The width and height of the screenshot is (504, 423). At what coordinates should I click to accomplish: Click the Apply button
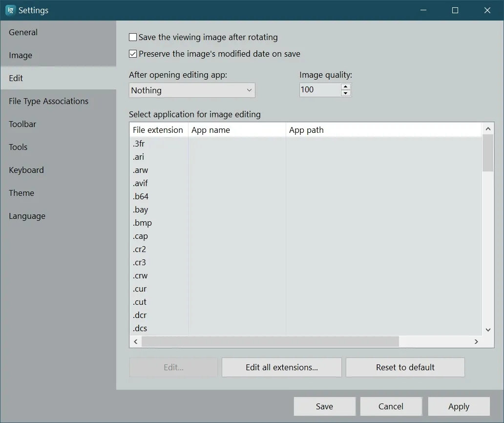(459, 406)
